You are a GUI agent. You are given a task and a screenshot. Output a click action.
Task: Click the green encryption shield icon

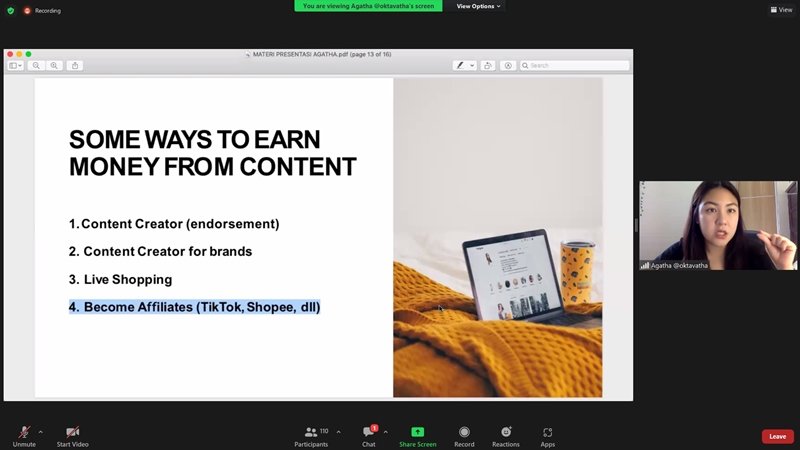[11, 10]
